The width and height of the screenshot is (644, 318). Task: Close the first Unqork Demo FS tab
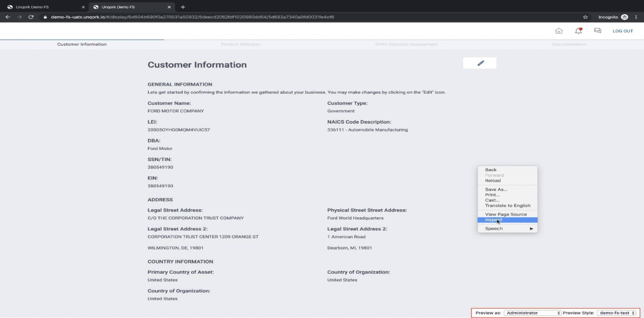(84, 7)
